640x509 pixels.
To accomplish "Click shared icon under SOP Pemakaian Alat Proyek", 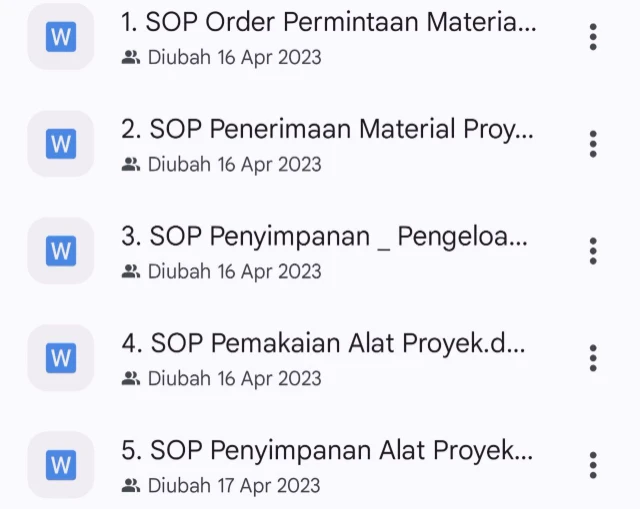I will pyautogui.click(x=130, y=379).
